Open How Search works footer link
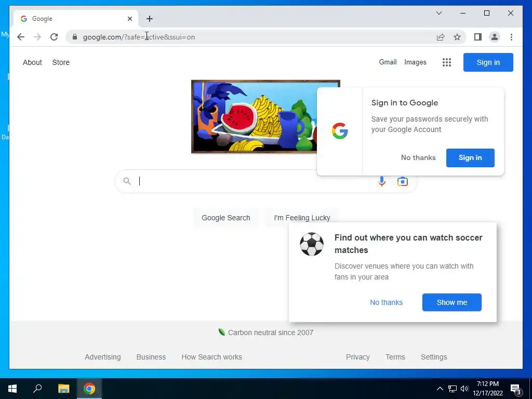 pyautogui.click(x=212, y=357)
